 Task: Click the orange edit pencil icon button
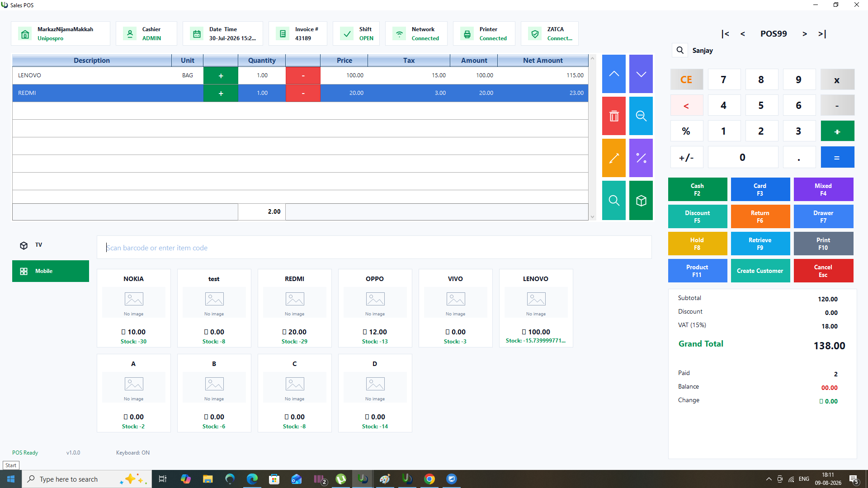tap(613, 158)
